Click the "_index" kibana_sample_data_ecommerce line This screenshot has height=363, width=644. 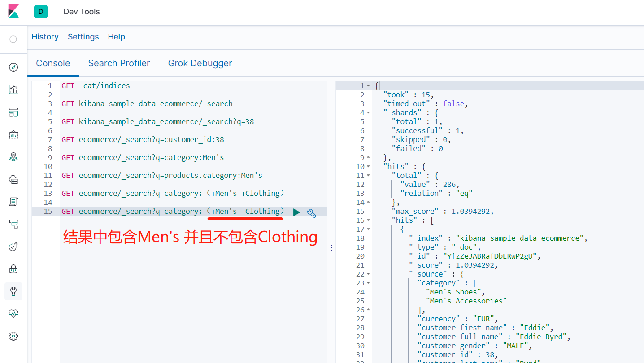click(498, 238)
